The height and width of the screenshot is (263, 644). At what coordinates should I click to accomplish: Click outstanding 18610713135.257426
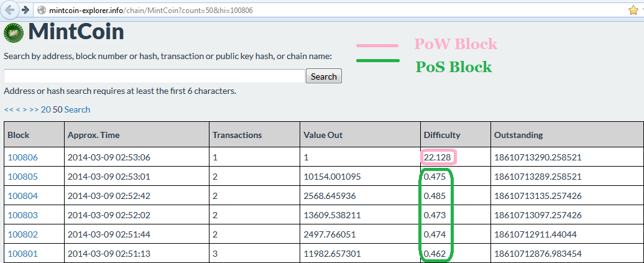538,196
